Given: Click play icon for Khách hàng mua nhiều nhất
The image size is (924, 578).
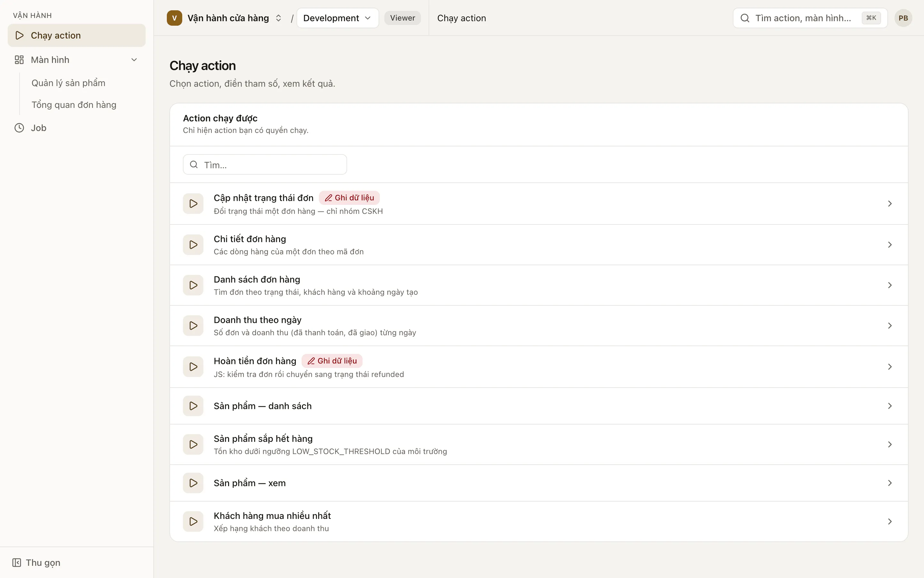Looking at the screenshot, I should pyautogui.click(x=193, y=522).
